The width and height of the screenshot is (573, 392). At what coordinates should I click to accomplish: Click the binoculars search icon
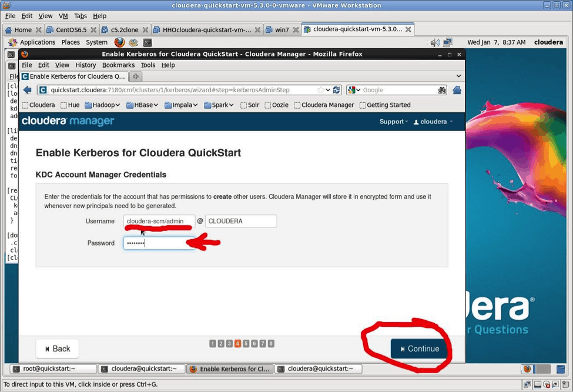pyautogui.click(x=442, y=90)
